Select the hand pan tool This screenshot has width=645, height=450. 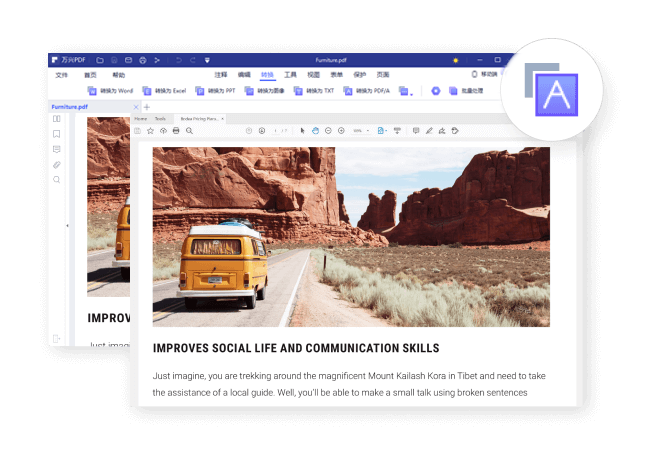[315, 130]
